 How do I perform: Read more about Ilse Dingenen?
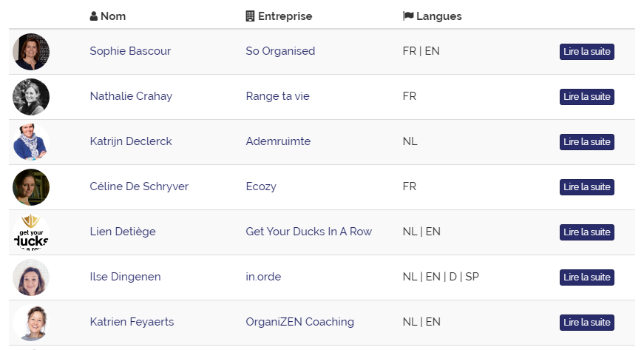586,277
